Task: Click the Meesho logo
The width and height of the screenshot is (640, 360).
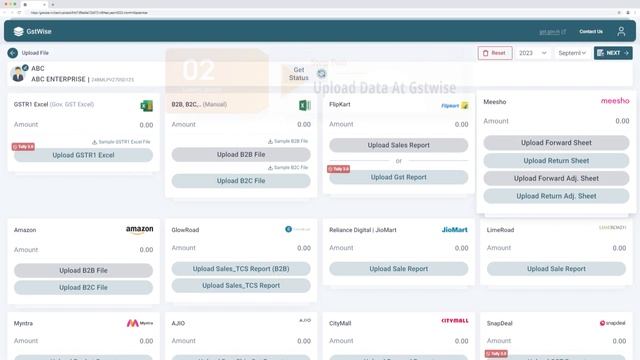Action: [x=615, y=101]
